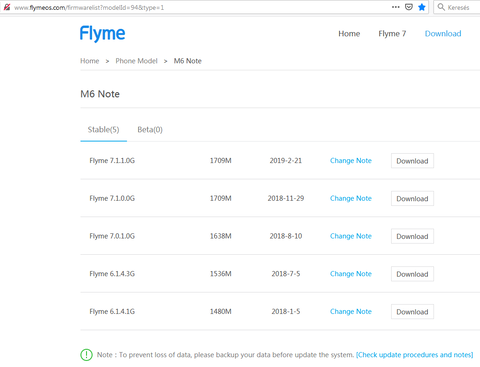Click the search magnifier icon
Screen dimensions: 480x367
pos(441,7)
